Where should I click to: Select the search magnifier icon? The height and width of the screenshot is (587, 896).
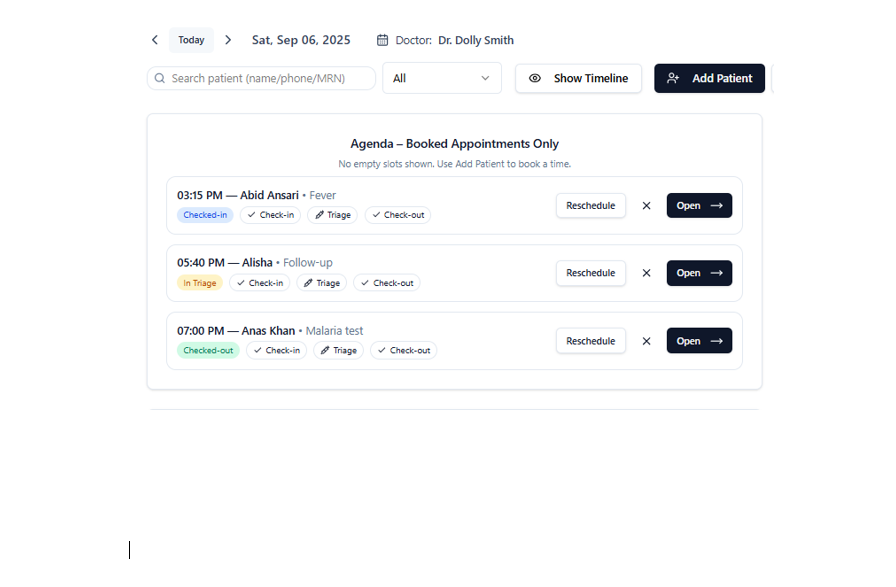[x=160, y=78]
